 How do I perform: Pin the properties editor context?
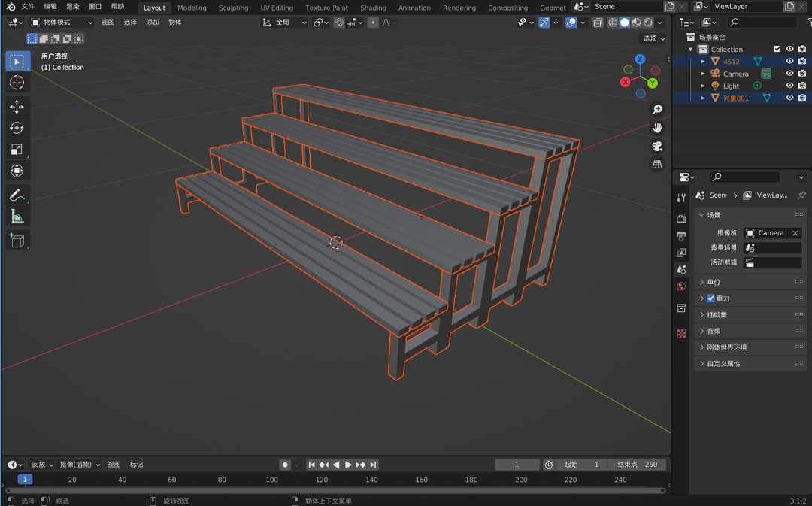click(801, 195)
